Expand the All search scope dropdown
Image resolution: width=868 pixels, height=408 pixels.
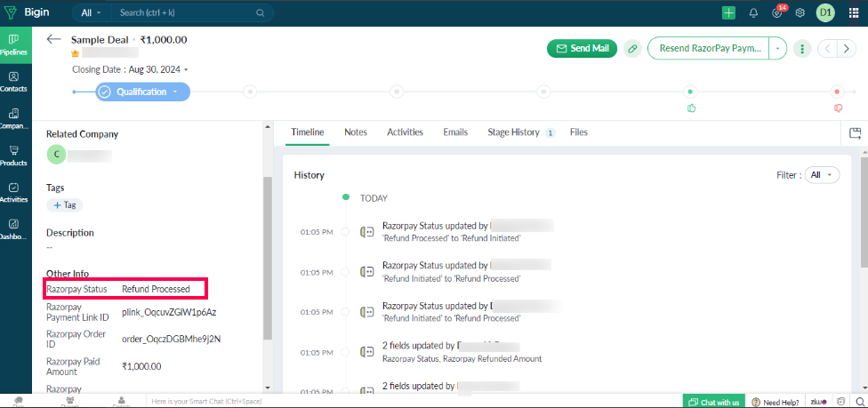click(92, 12)
